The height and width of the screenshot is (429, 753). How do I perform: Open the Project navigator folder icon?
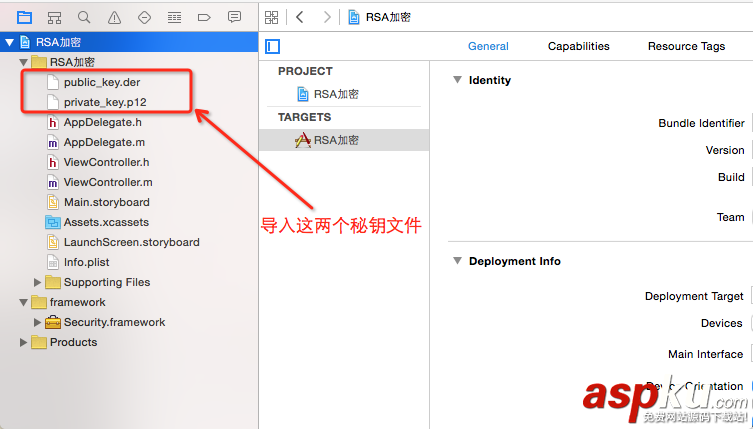pos(24,18)
